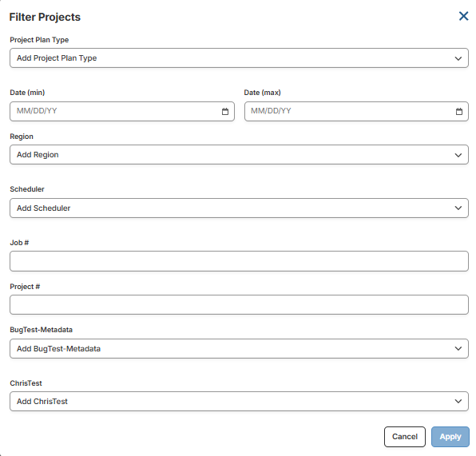Expand the Add BugTest-Metadata dropdown

[x=239, y=348]
